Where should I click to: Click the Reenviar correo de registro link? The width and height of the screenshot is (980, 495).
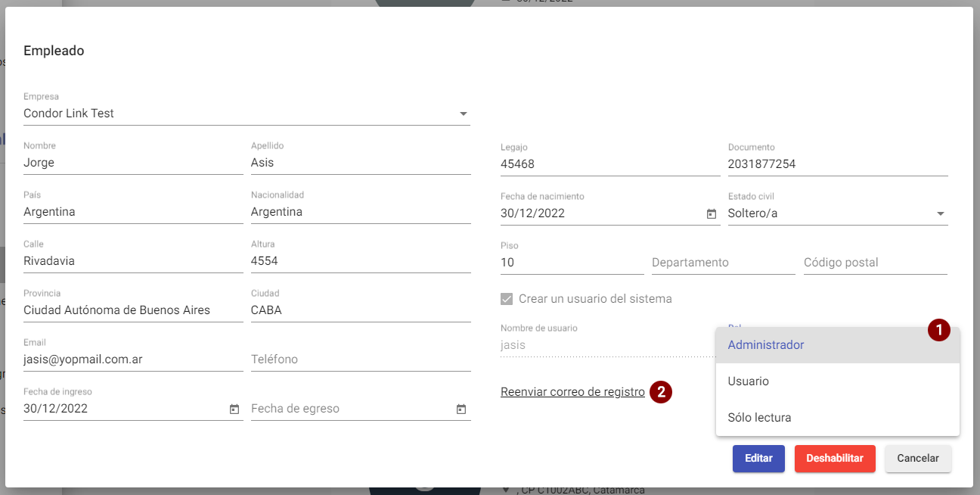pyautogui.click(x=572, y=392)
